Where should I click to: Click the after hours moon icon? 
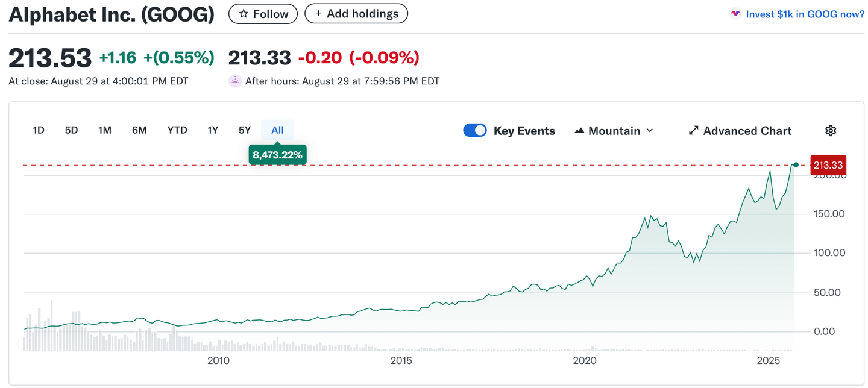coord(234,80)
